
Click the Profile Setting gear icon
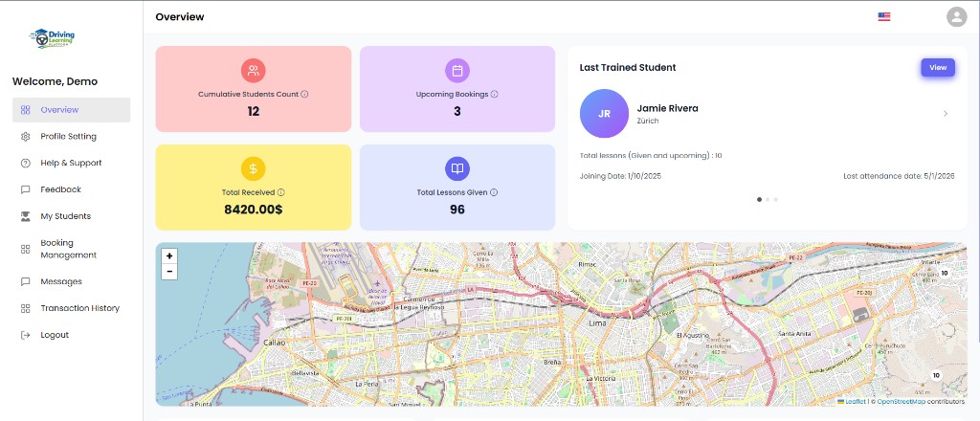click(x=26, y=137)
